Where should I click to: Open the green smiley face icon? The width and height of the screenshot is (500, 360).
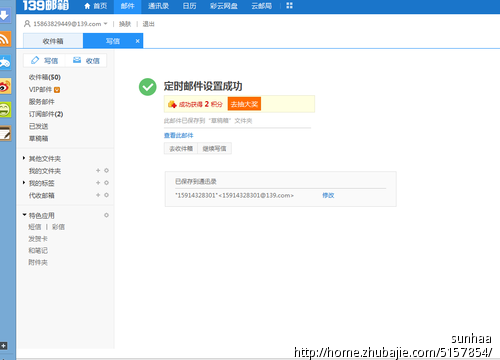pyautogui.click(x=5, y=110)
